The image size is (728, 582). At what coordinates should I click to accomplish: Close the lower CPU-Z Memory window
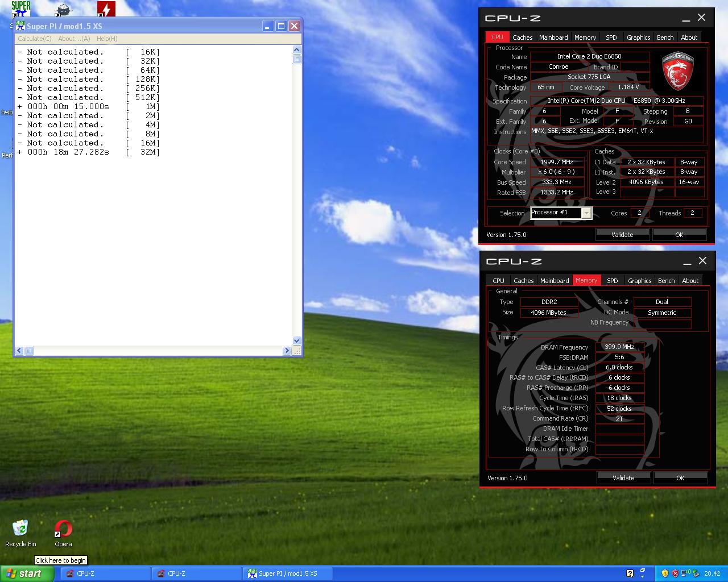pyautogui.click(x=702, y=261)
